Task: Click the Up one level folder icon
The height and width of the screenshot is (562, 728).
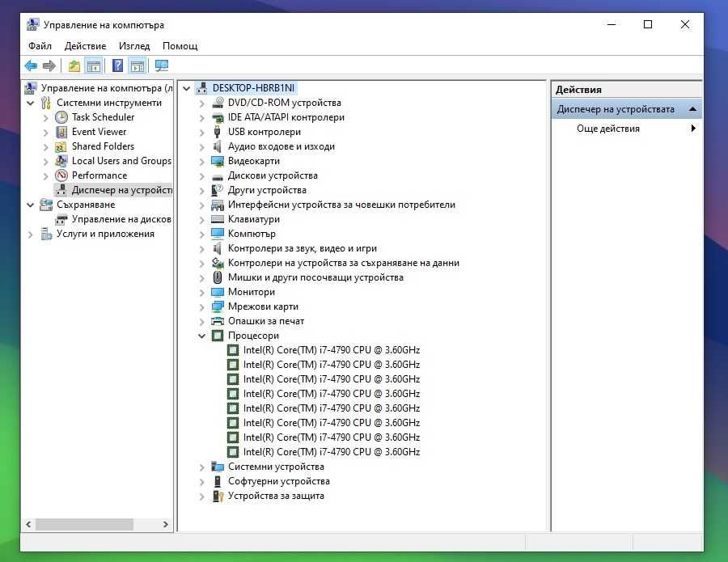Action: coord(74,66)
